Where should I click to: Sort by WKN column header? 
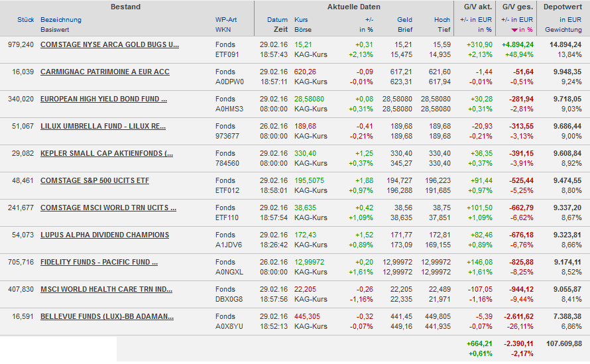point(223,30)
